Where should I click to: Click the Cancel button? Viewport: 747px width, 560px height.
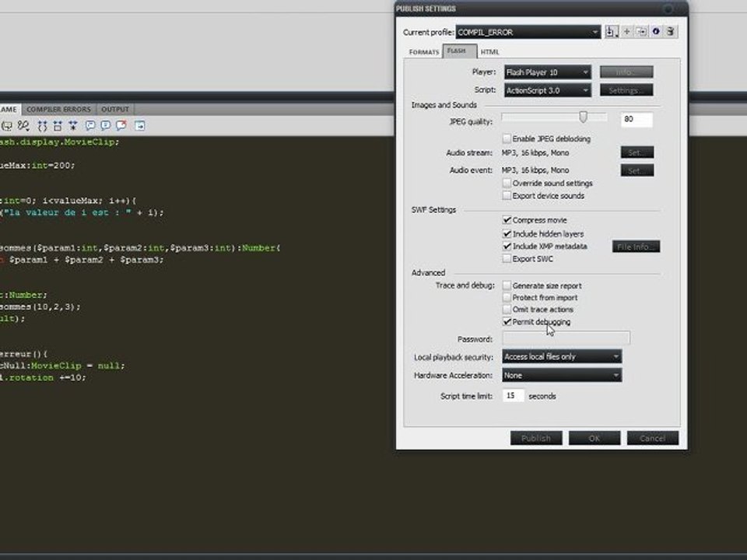click(652, 438)
